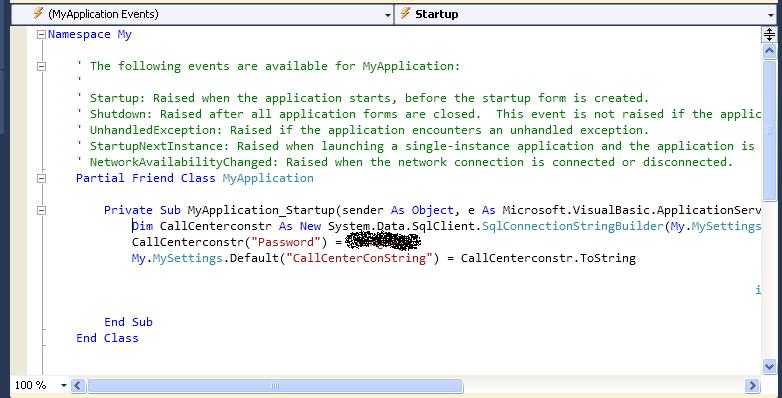Open the (MyApplication Events) class dropdown

click(x=202, y=14)
